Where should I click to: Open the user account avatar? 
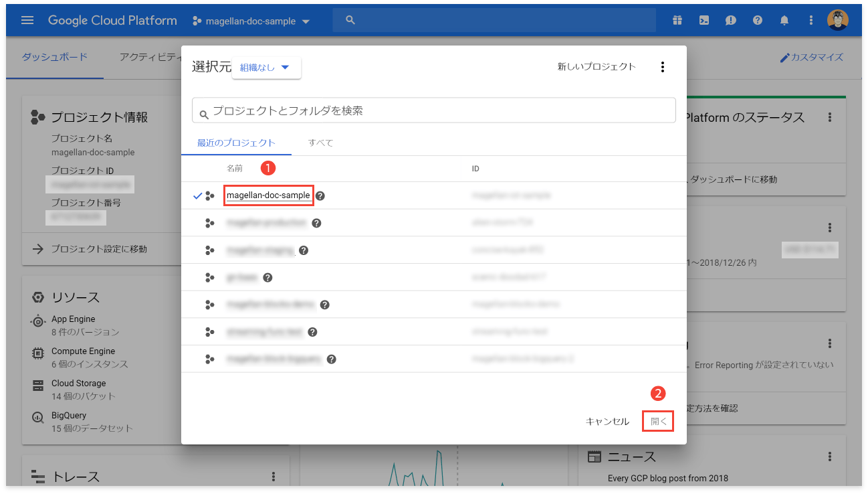838,20
